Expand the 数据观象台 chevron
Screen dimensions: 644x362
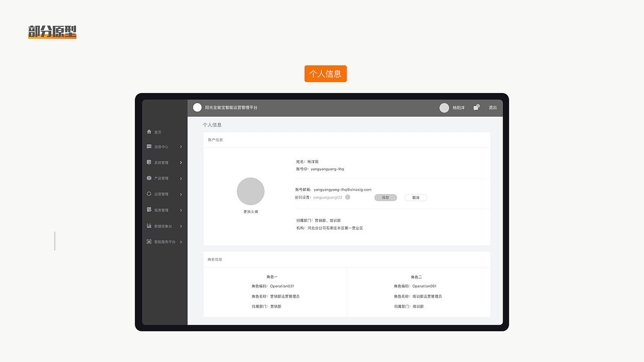point(181,226)
